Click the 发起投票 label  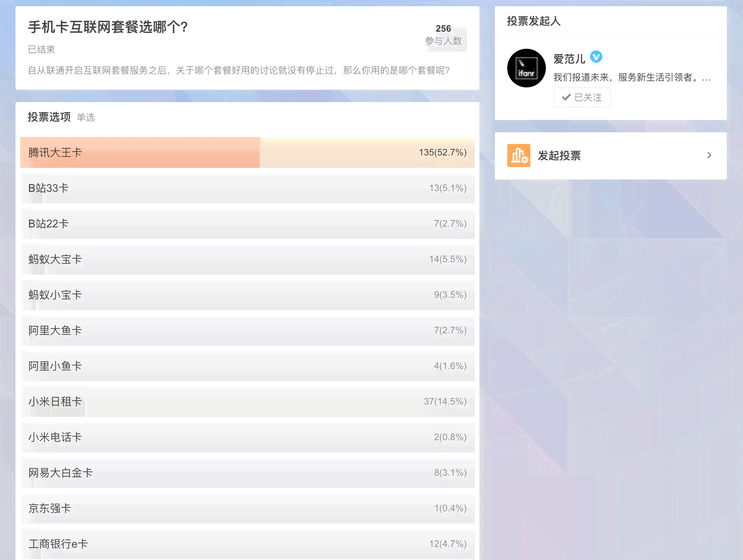(559, 155)
